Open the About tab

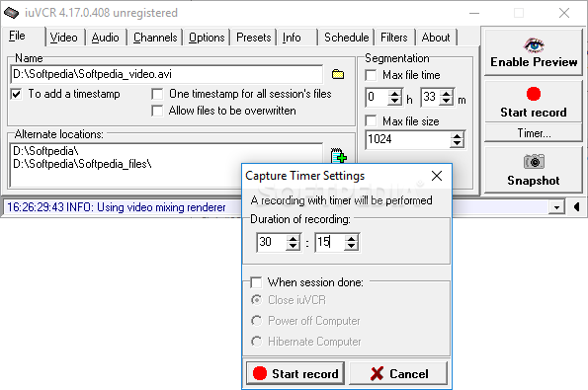click(436, 38)
